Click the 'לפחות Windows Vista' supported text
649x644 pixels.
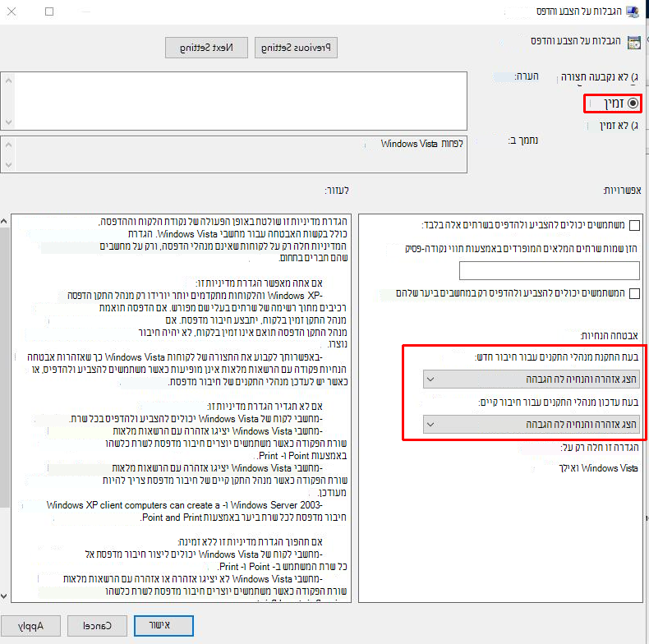tap(421, 144)
